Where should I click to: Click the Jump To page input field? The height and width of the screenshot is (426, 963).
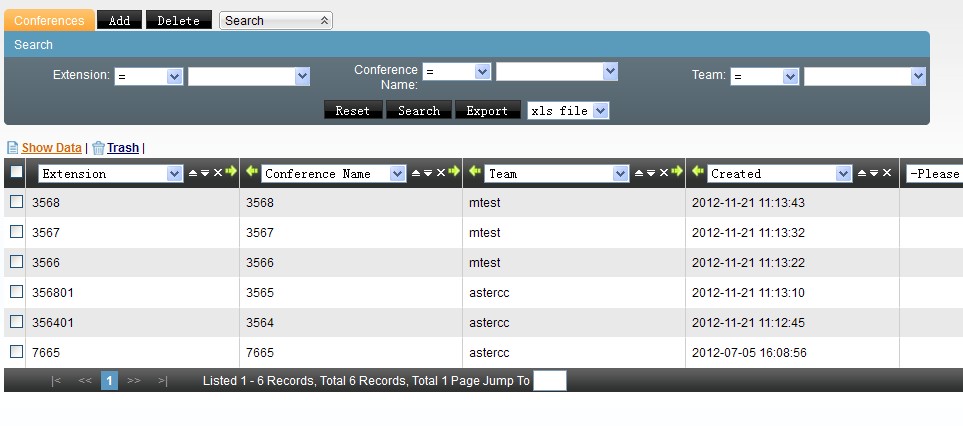coord(549,381)
